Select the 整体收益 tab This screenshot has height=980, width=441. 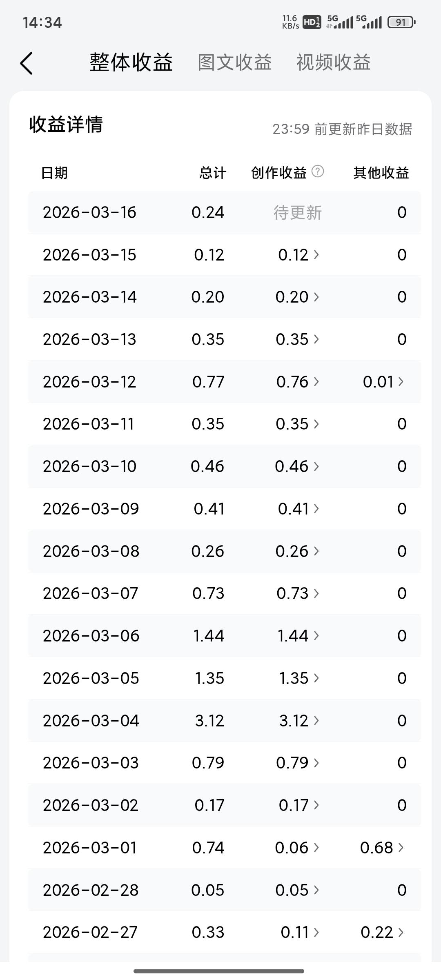pyautogui.click(x=131, y=62)
